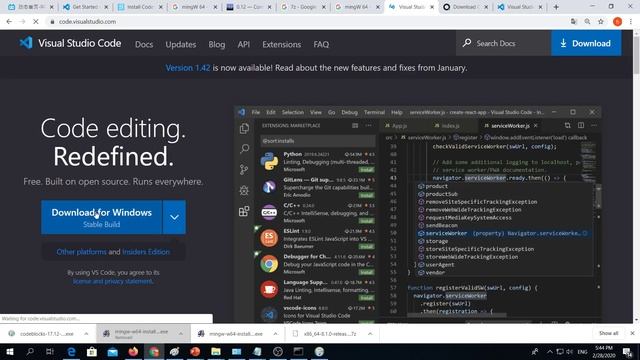Switch to the 0.12 — Con tab
The width and height of the screenshot is (640, 360).
pos(249,7)
